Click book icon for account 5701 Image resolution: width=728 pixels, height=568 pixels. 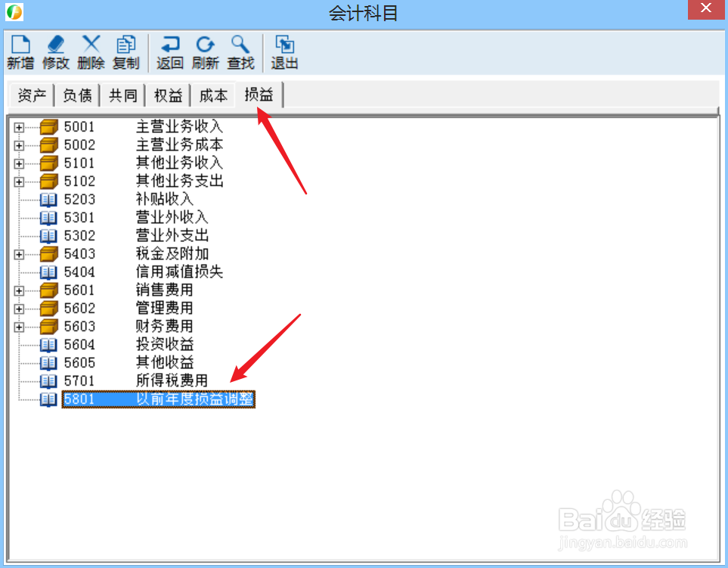(x=48, y=381)
